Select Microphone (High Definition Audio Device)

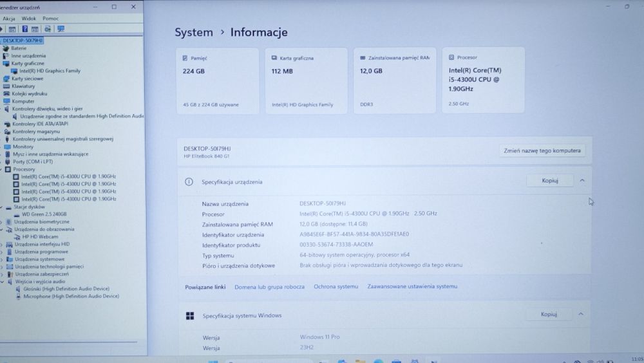click(x=71, y=296)
